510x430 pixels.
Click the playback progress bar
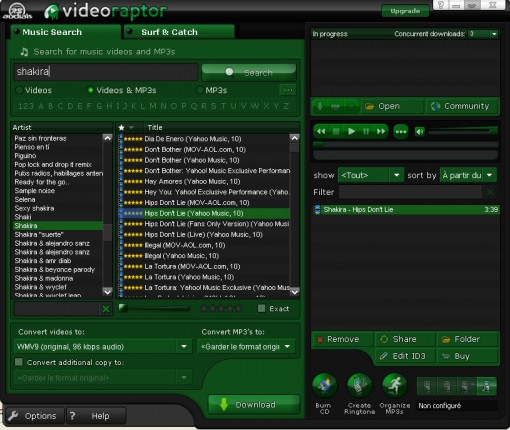(x=405, y=145)
